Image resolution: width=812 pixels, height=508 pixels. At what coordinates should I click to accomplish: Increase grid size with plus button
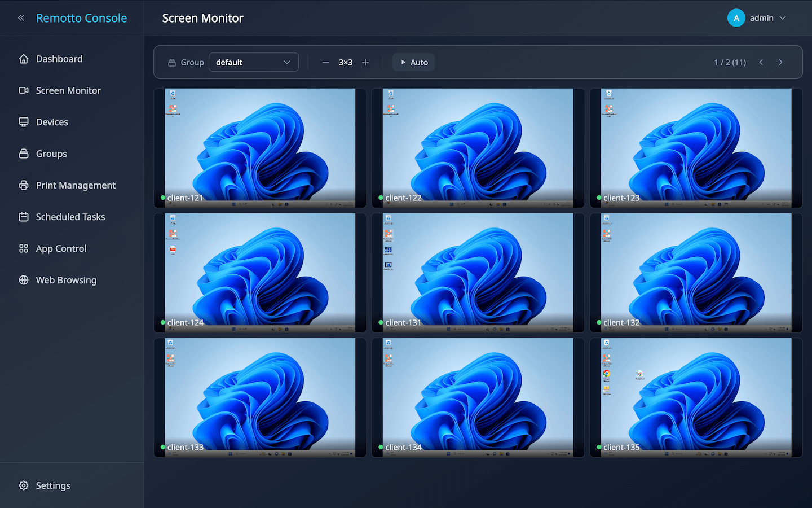pyautogui.click(x=365, y=62)
